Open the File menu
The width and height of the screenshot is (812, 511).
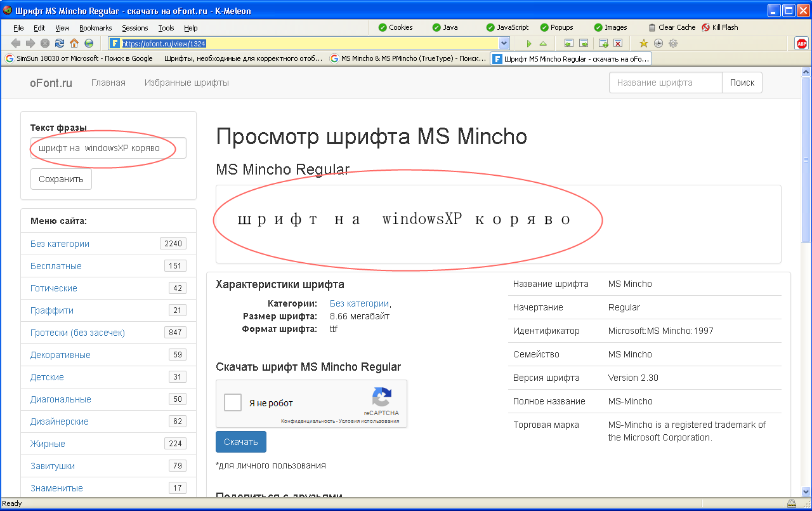(x=18, y=28)
